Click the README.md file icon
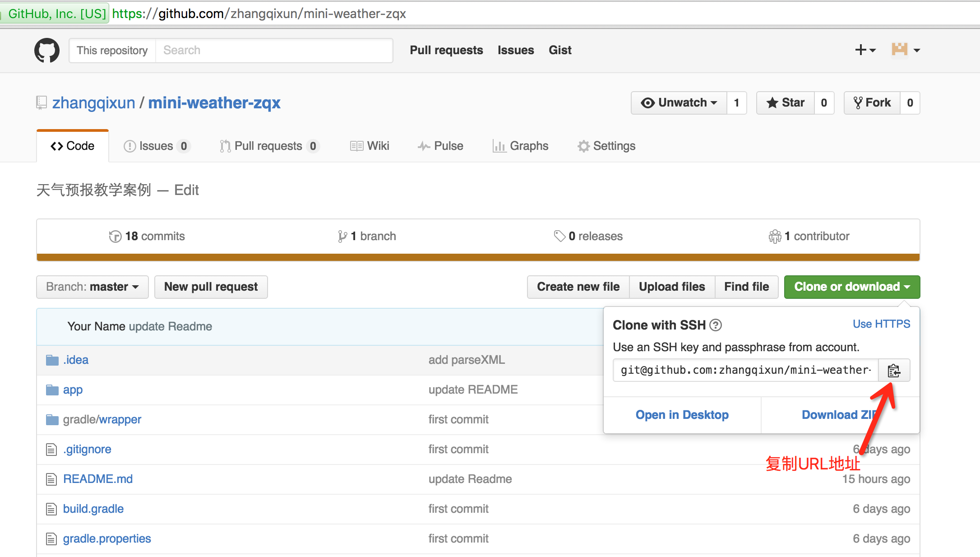Screen dimensions: 980x557 pyautogui.click(x=51, y=479)
